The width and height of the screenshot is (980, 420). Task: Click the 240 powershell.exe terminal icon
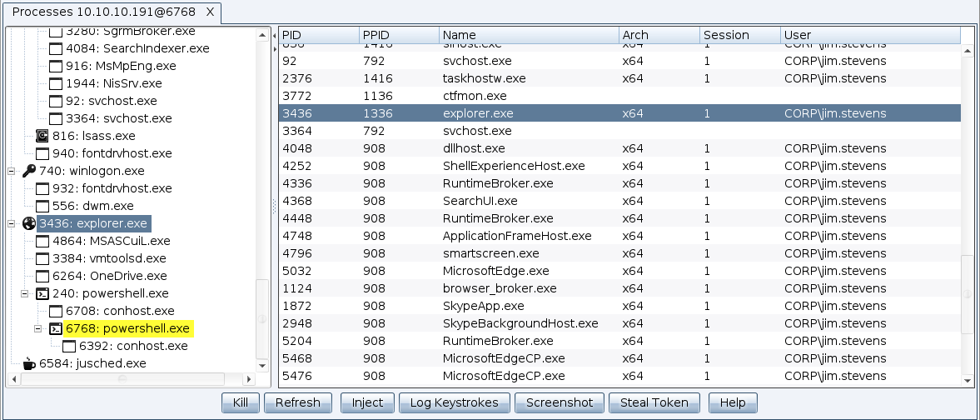pyautogui.click(x=42, y=293)
